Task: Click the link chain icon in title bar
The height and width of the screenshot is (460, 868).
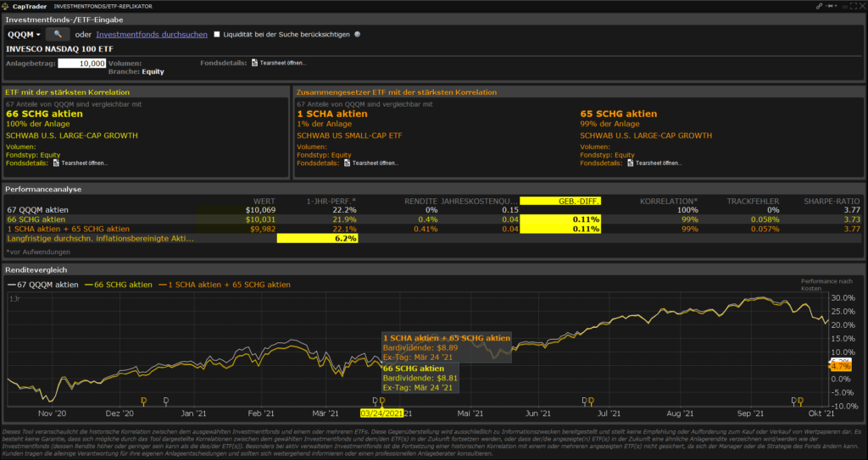Action: pos(820,6)
